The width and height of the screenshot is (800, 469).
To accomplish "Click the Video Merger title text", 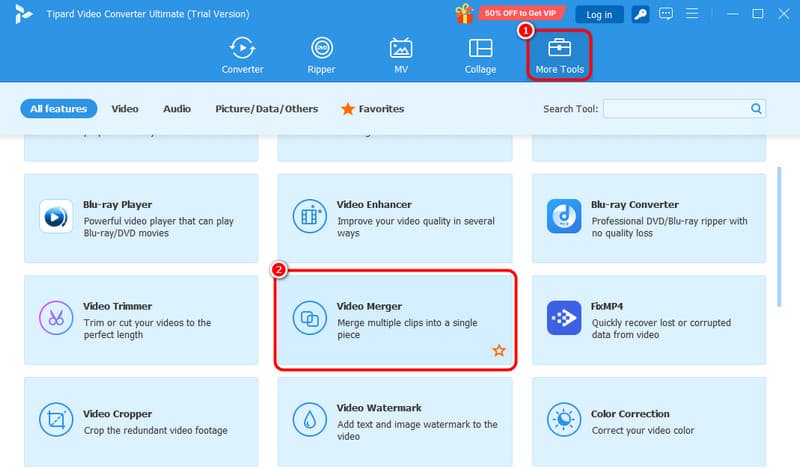I will 369,306.
